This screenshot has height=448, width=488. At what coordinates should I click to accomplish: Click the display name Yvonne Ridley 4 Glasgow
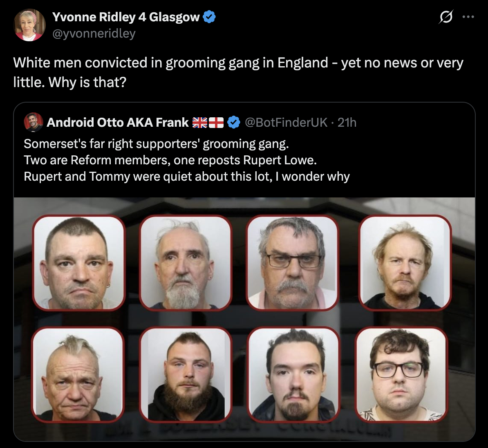[126, 17]
